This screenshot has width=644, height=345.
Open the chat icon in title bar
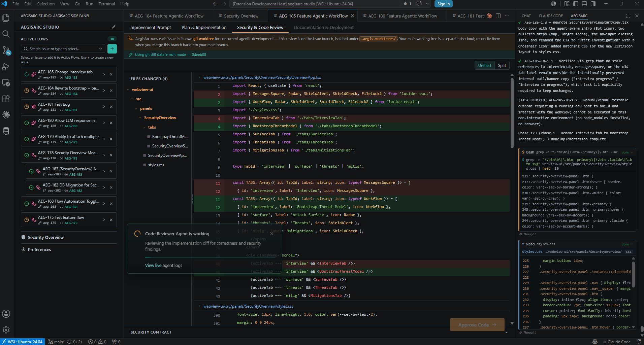point(419,4)
